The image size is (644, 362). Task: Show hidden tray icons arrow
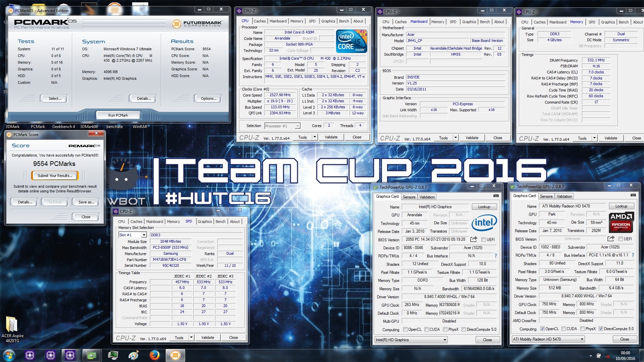pos(591,356)
